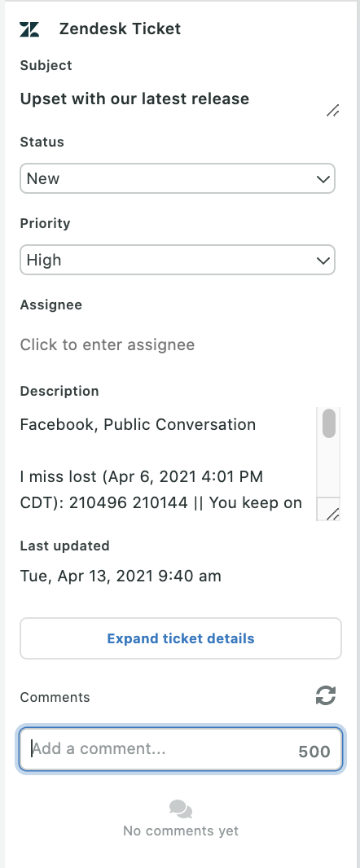This screenshot has height=868, width=360.
Task: Open the Status dropdown showing New
Action: [x=178, y=178]
